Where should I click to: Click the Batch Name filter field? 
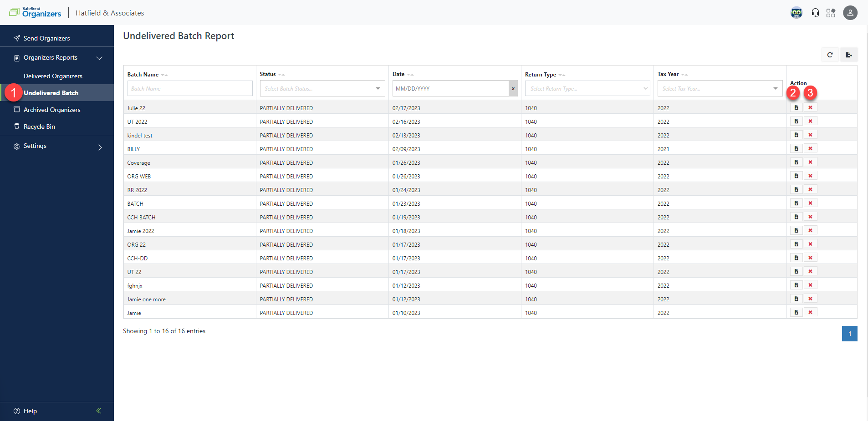click(189, 88)
